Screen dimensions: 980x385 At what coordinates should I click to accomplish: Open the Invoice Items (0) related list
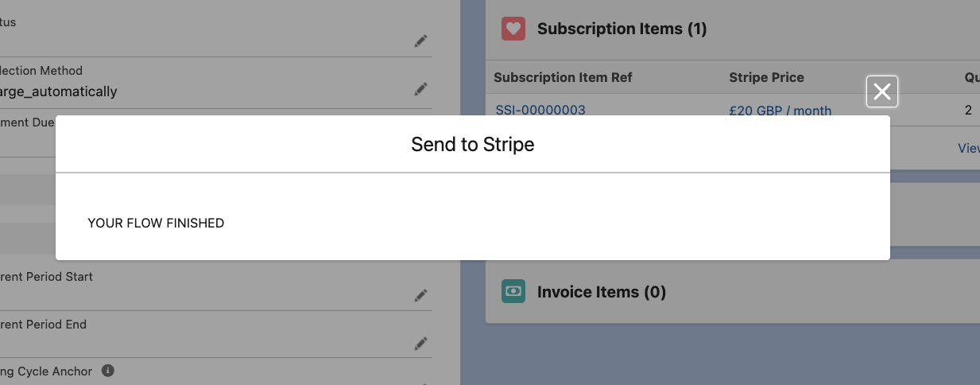[x=601, y=292]
